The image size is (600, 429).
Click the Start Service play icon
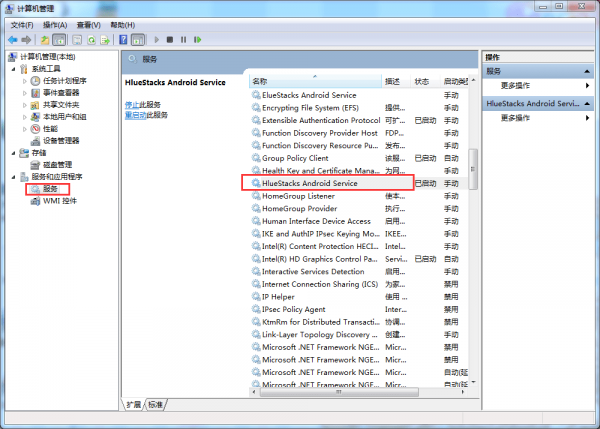coord(157,40)
